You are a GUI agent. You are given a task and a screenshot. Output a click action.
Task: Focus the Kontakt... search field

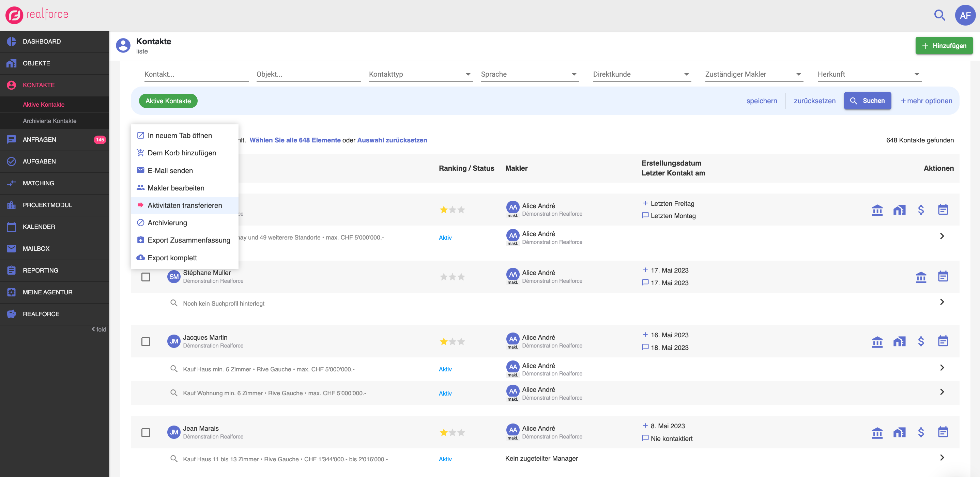pyautogui.click(x=196, y=74)
